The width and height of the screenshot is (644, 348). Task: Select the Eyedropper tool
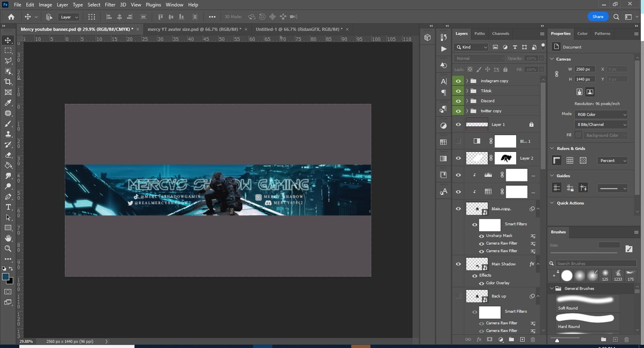point(8,102)
